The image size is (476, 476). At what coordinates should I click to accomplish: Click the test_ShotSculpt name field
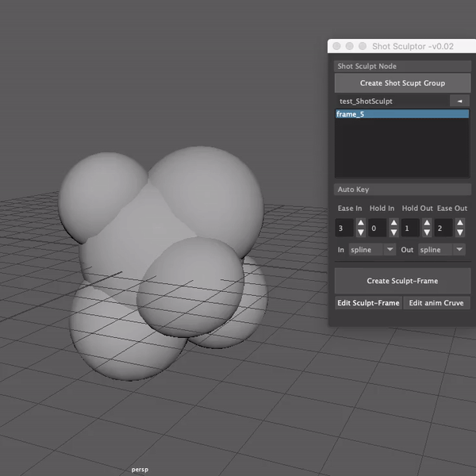point(392,101)
